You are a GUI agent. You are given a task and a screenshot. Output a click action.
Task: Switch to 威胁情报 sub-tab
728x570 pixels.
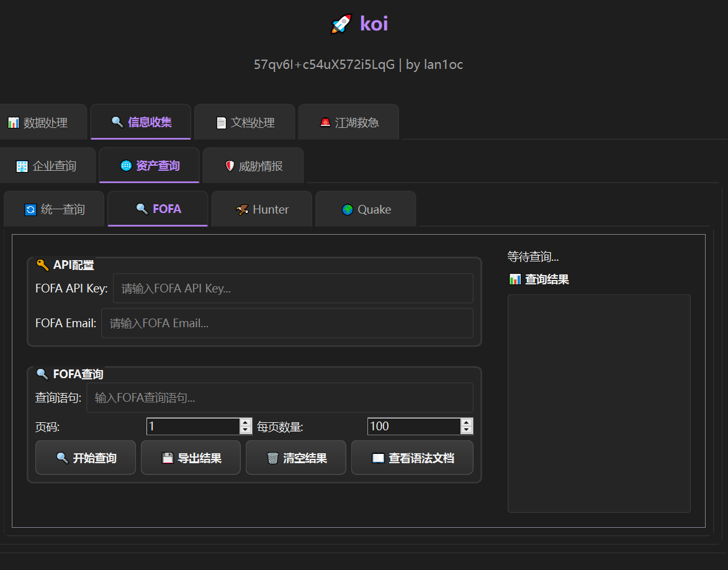tap(253, 166)
